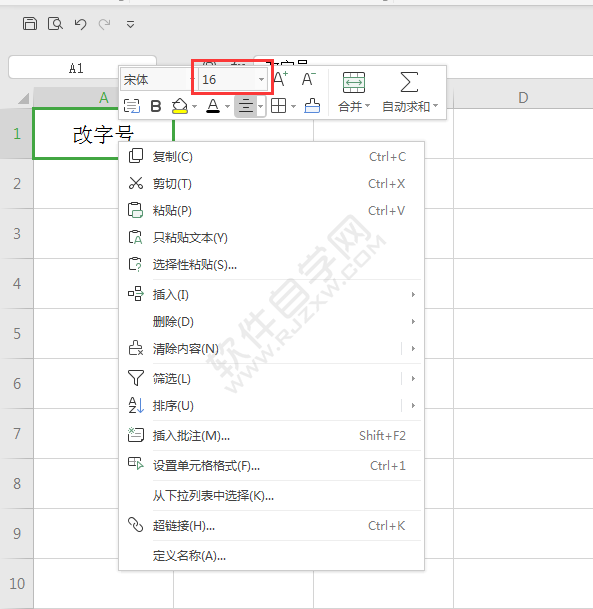Open the fill color dropdown arrow

pos(194,106)
